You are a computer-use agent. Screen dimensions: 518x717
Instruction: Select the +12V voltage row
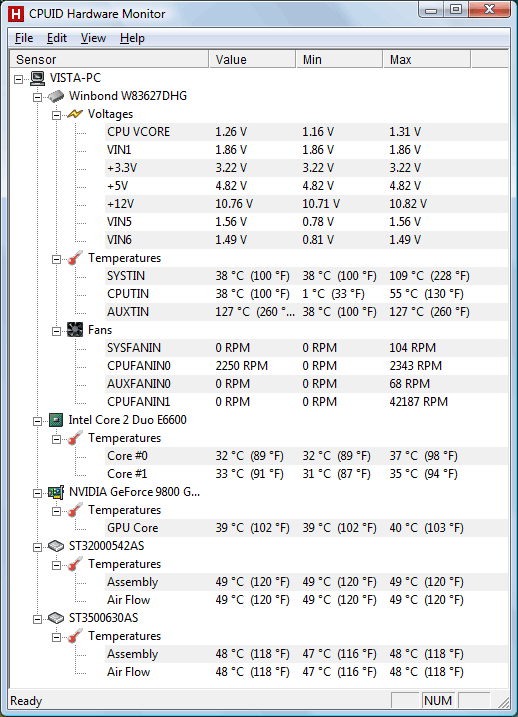306,203
